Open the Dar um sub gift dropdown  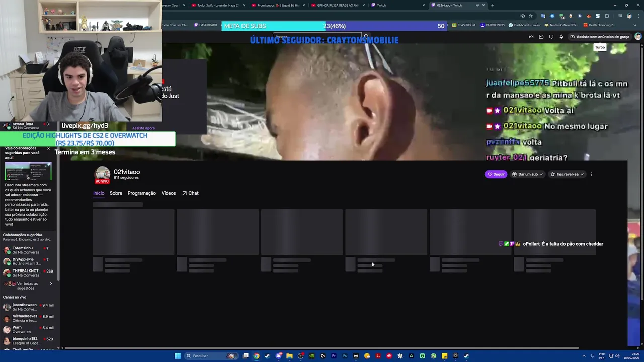[527, 174]
